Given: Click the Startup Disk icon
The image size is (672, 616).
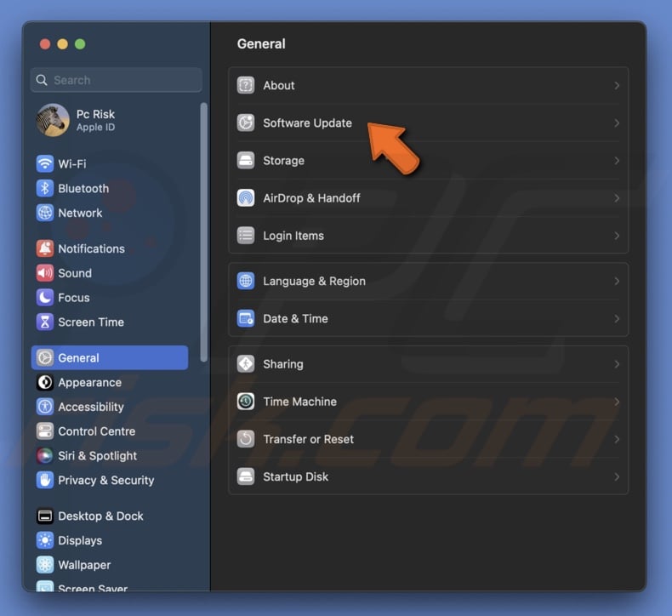Looking at the screenshot, I should (x=246, y=476).
